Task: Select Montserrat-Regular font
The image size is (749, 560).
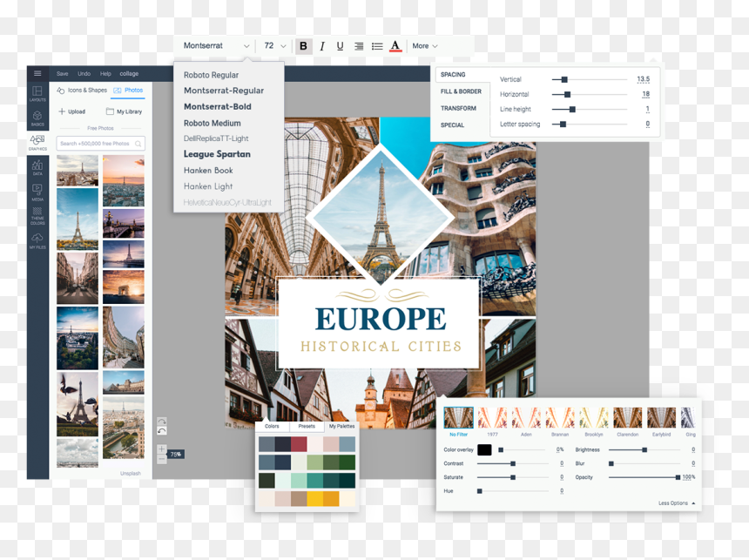Action: (224, 91)
